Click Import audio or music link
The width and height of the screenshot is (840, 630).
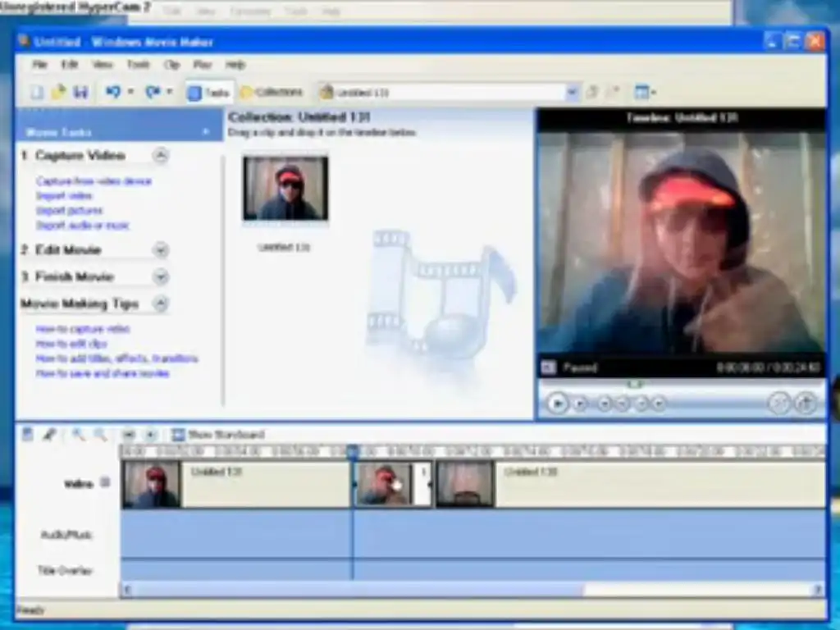pyautogui.click(x=83, y=226)
